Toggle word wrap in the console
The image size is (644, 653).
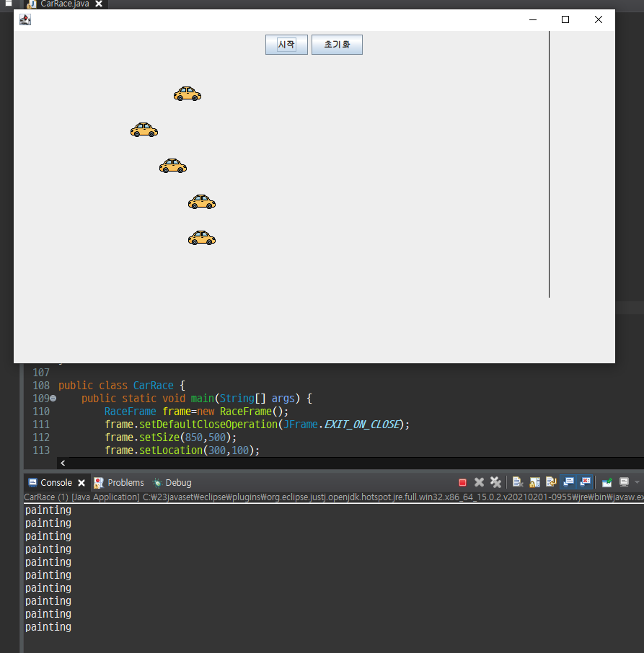[551, 482]
